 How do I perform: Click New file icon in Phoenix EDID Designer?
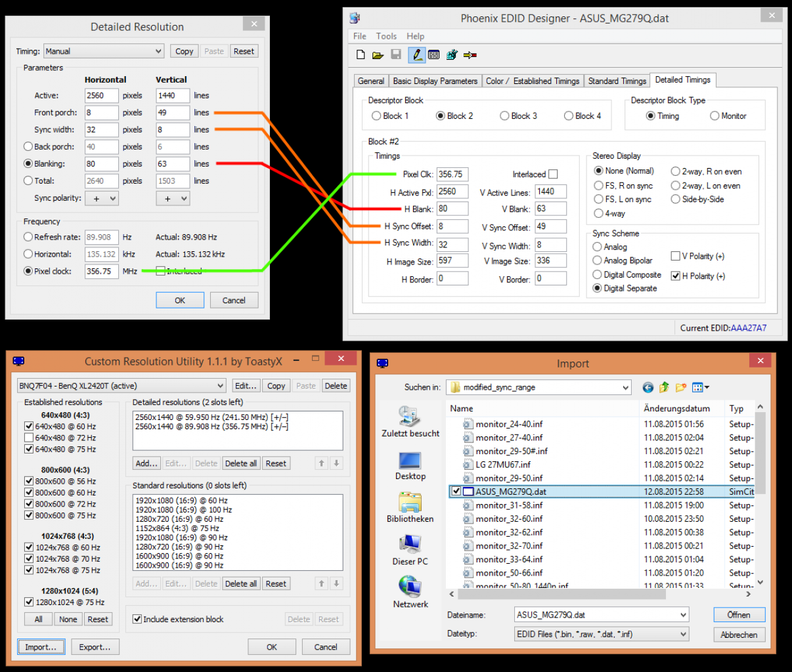[361, 55]
